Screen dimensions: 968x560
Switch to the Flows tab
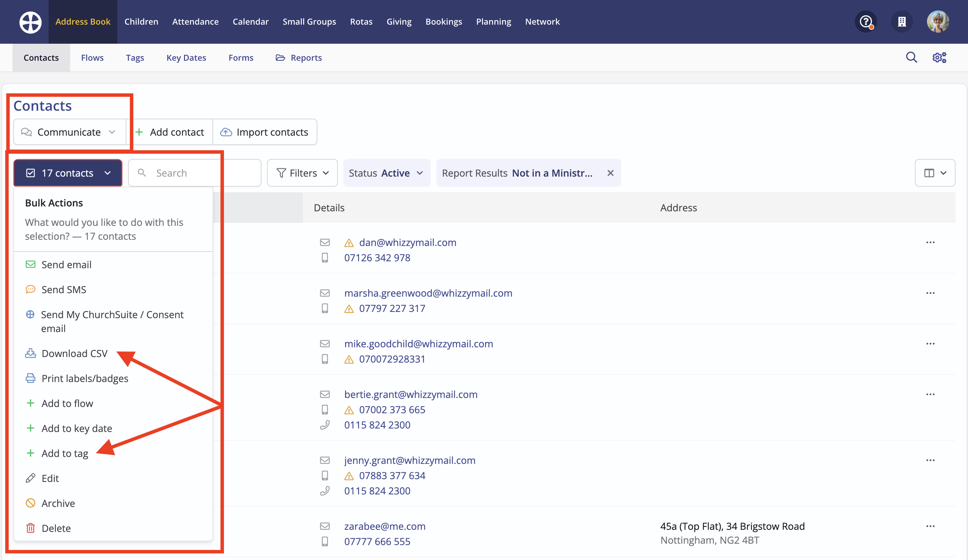click(92, 58)
